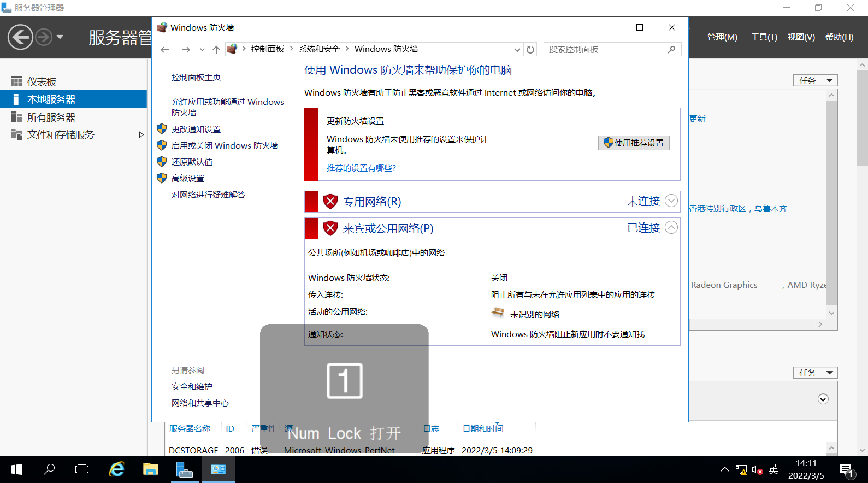
Task: Open upper 任务 dropdown in Server Manager
Action: 815,80
